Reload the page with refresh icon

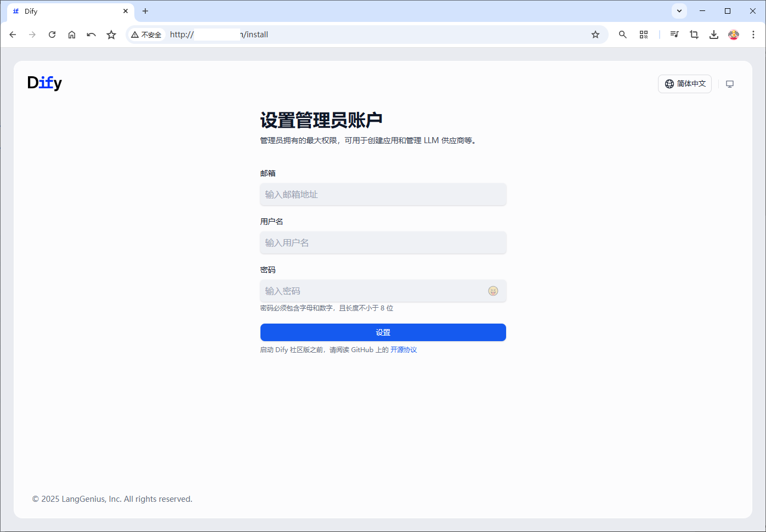point(52,35)
